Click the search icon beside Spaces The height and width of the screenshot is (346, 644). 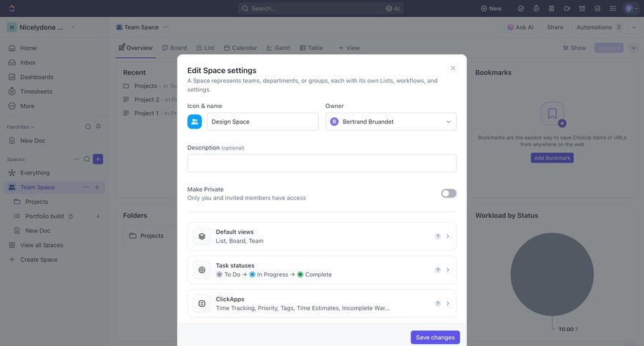[x=87, y=159]
